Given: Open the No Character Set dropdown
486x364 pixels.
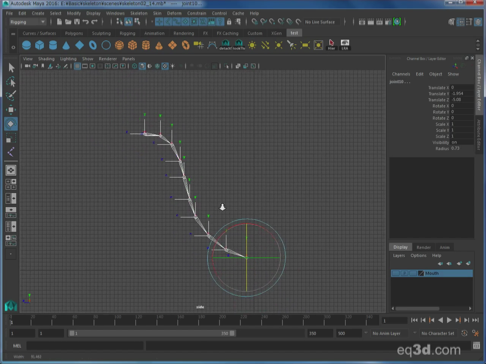Looking at the screenshot, I should 438,333.
